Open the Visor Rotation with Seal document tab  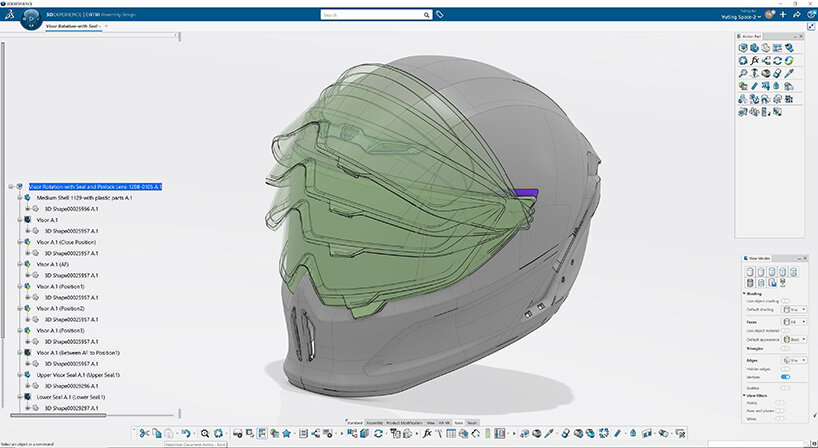point(73,26)
